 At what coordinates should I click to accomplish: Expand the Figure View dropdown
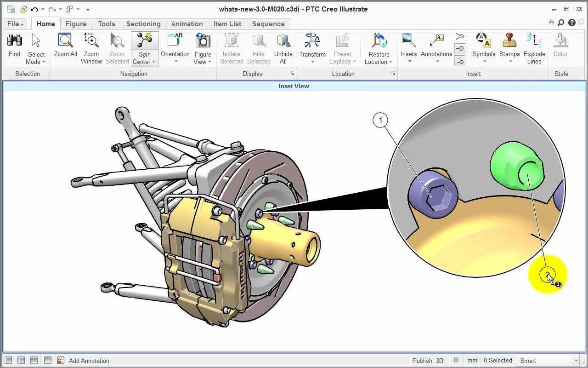(209, 62)
